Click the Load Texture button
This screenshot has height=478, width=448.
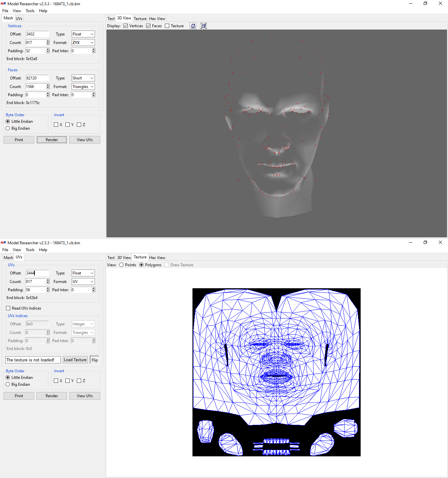point(75,360)
